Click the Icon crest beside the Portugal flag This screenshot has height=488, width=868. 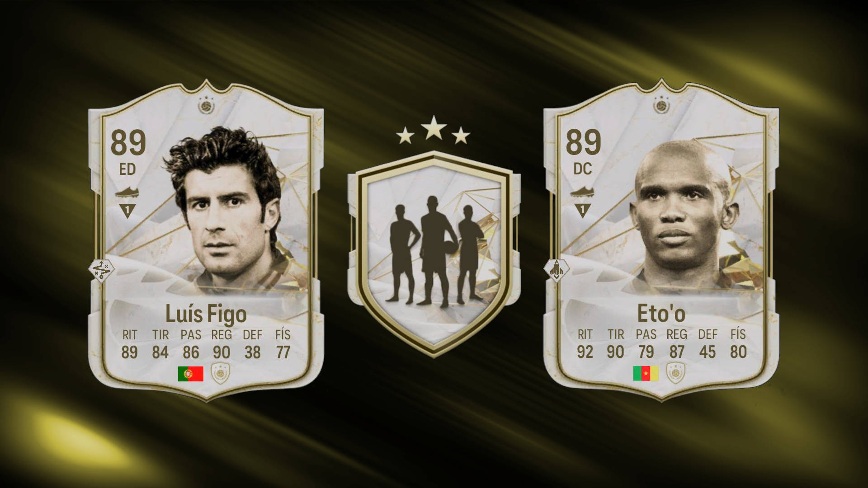[x=221, y=374]
